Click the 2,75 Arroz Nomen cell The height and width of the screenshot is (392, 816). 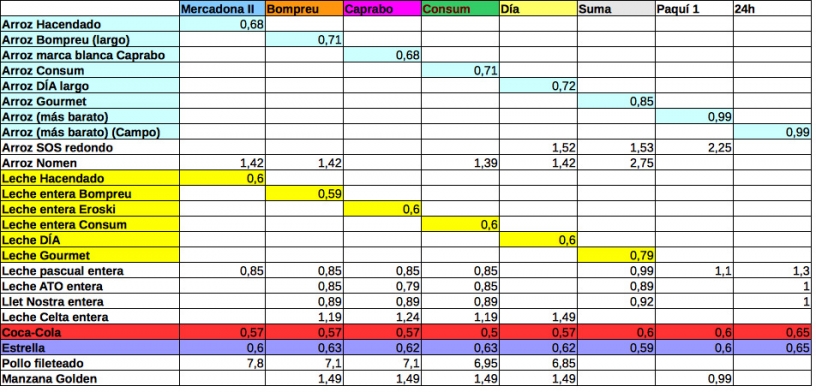616,163
